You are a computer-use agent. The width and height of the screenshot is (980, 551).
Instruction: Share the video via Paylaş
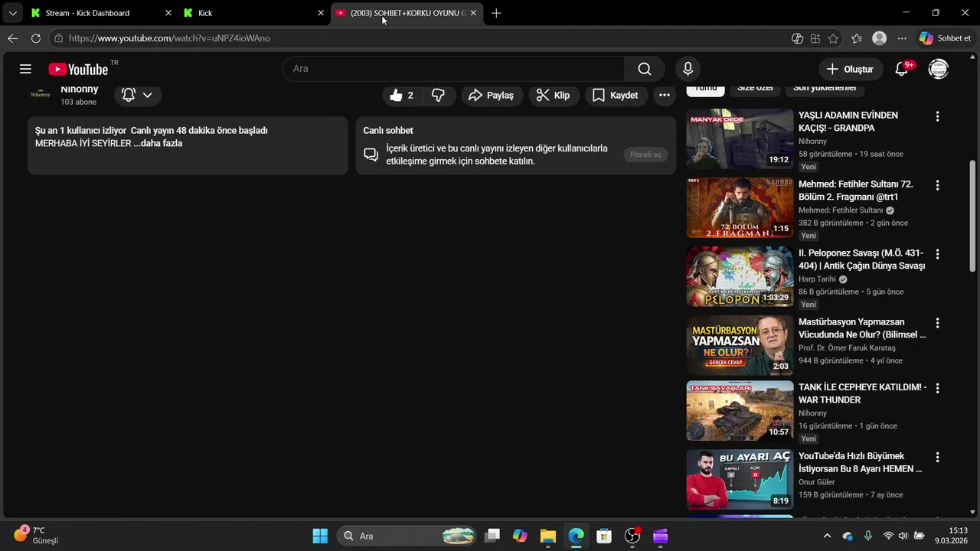[x=492, y=95]
